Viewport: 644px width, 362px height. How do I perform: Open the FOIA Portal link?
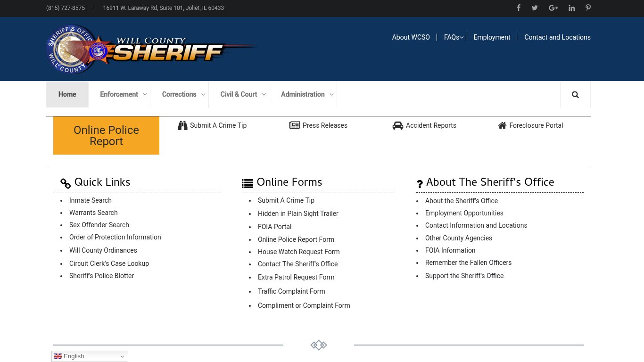pos(274,227)
